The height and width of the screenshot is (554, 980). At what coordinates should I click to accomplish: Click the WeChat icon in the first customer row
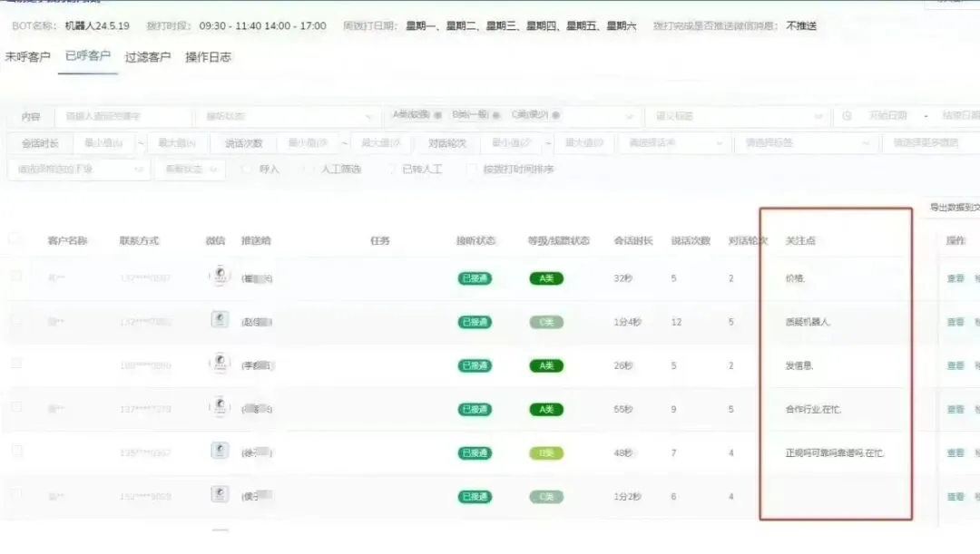(x=220, y=277)
